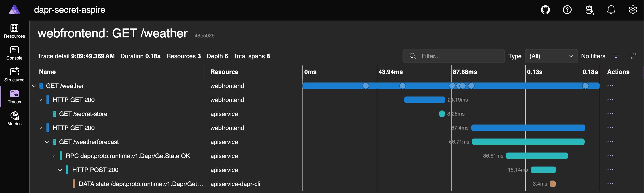This screenshot has height=193, width=644.
Task: Select the GET /weather span name
Action: pyautogui.click(x=65, y=86)
